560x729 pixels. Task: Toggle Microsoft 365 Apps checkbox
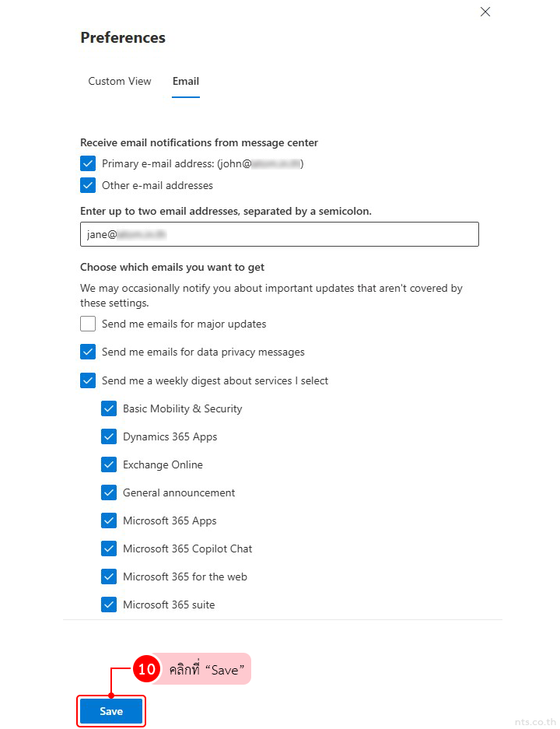pyautogui.click(x=109, y=520)
